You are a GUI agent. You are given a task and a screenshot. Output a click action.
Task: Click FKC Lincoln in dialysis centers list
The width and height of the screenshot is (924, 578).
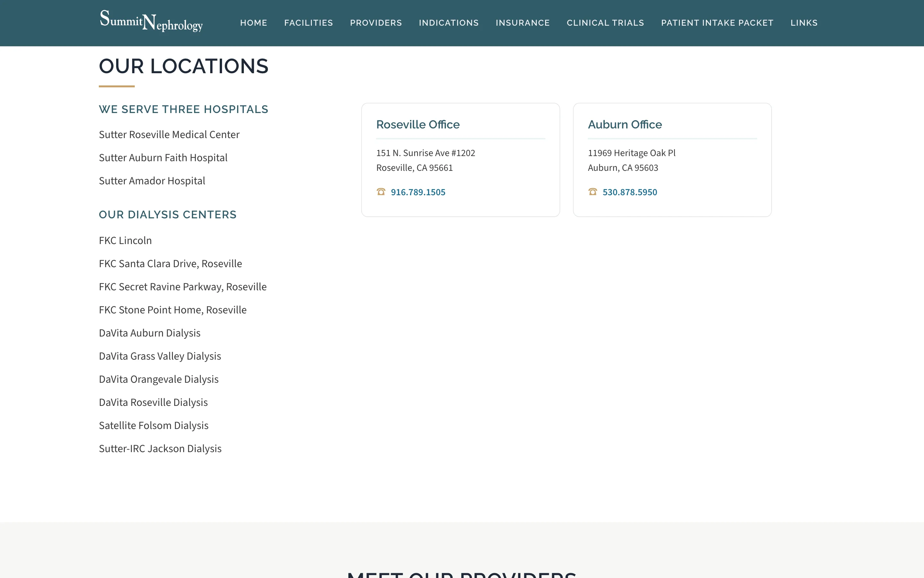pos(125,241)
